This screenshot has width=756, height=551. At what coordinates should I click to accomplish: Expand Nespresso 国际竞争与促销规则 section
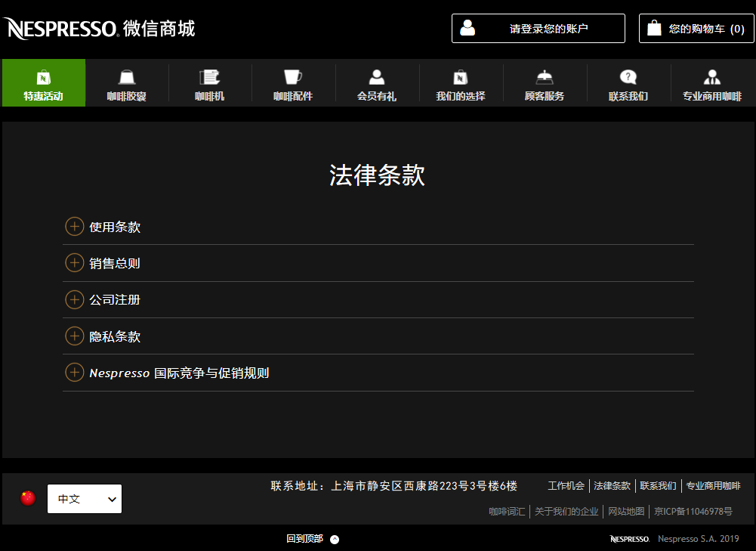[75, 373]
